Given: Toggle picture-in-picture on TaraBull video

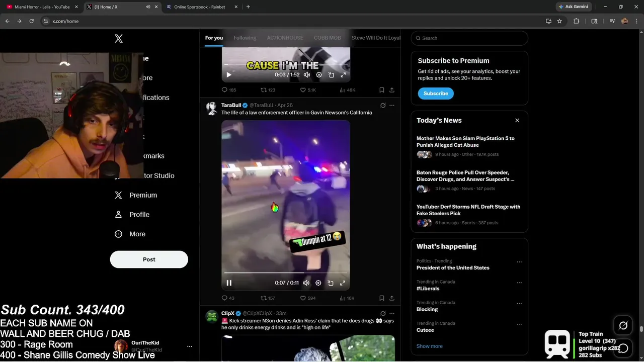Looking at the screenshot, I should click(331, 283).
